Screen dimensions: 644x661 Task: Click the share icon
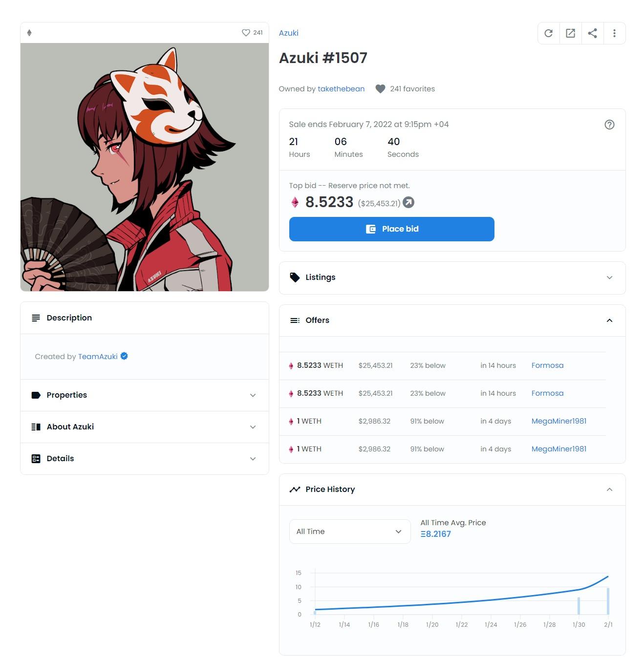(x=592, y=33)
